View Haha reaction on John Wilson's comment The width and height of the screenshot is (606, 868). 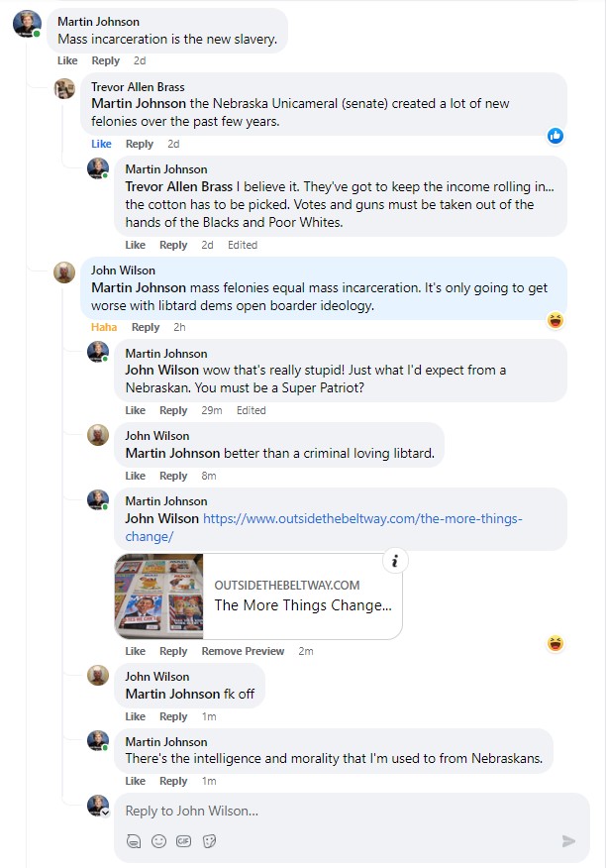(555, 320)
